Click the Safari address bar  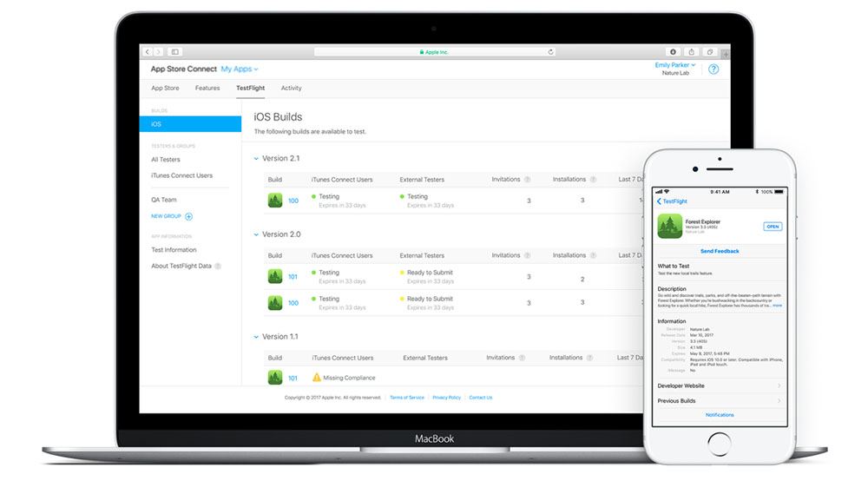tap(435, 52)
